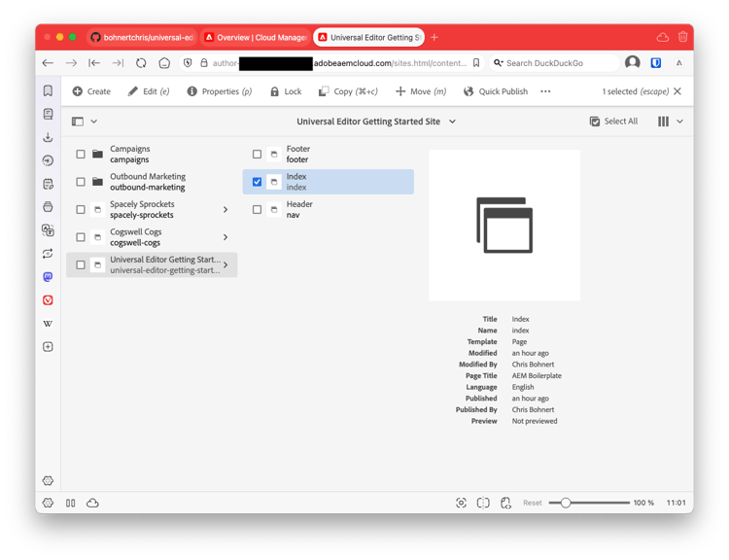Screen dimensions: 729x560
Task: Open the user profile avatar
Action: [633, 62]
